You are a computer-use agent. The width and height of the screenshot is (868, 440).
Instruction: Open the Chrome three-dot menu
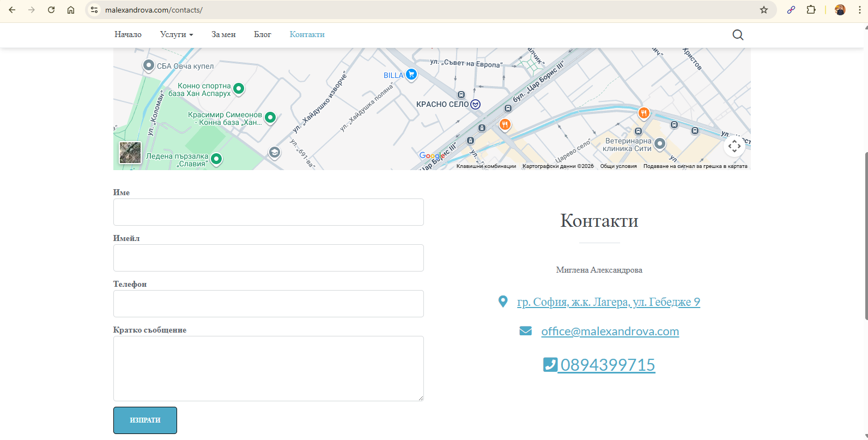859,10
